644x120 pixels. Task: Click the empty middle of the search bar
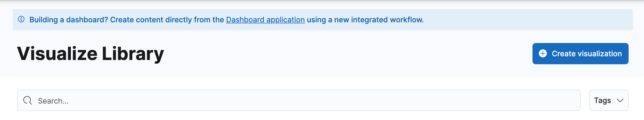(x=319, y=100)
